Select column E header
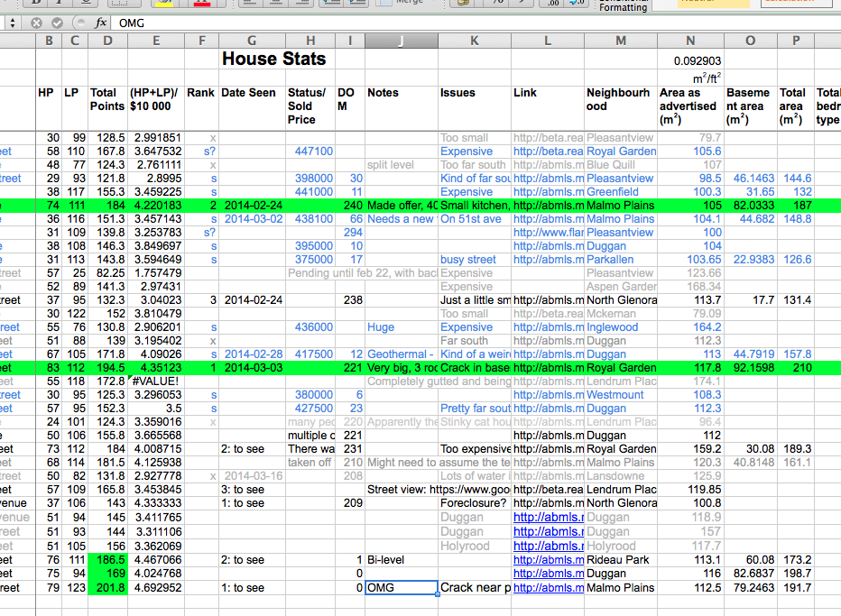This screenshot has height=616, width=841. coord(156,41)
